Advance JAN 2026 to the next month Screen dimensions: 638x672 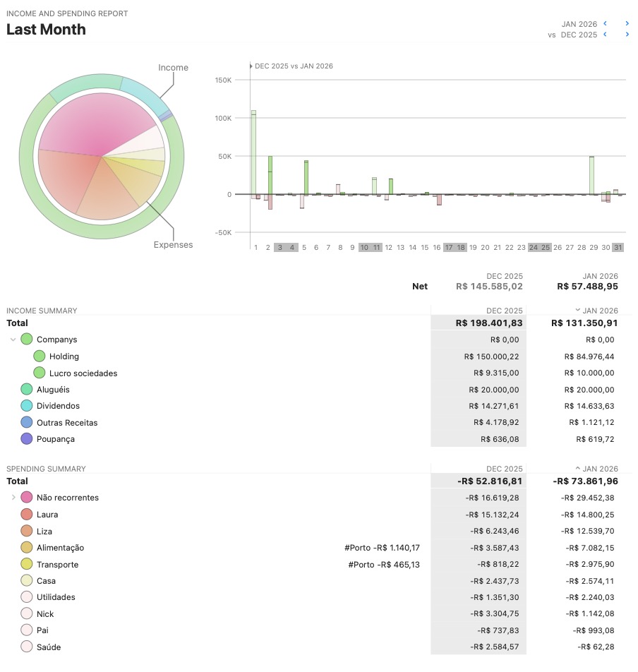627,24
